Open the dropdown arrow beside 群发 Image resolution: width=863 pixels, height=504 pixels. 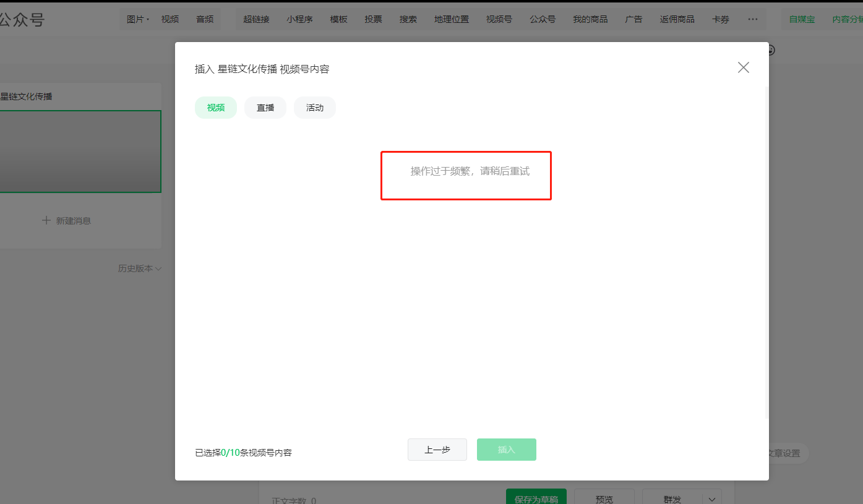pyautogui.click(x=712, y=497)
